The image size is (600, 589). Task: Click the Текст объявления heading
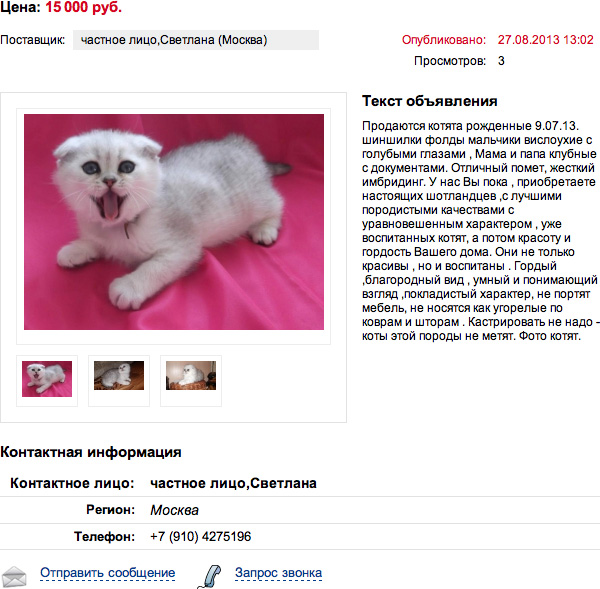[x=430, y=101]
